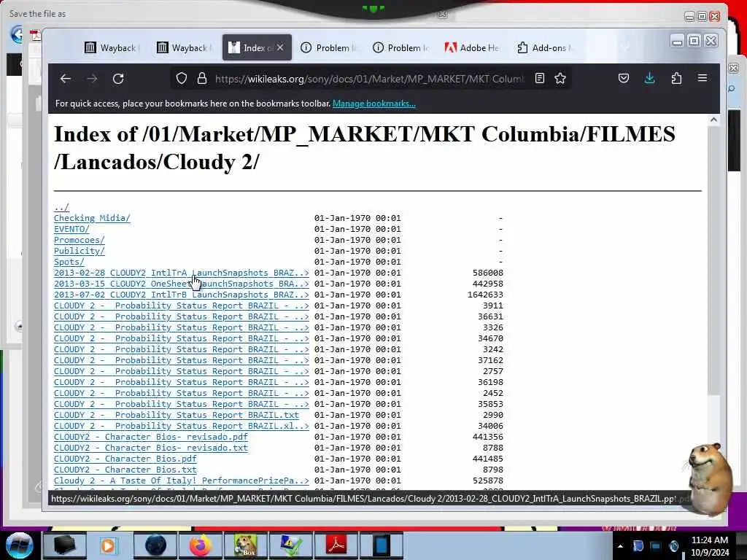Open the Pocket save icon
747x560 pixels.
click(x=624, y=78)
